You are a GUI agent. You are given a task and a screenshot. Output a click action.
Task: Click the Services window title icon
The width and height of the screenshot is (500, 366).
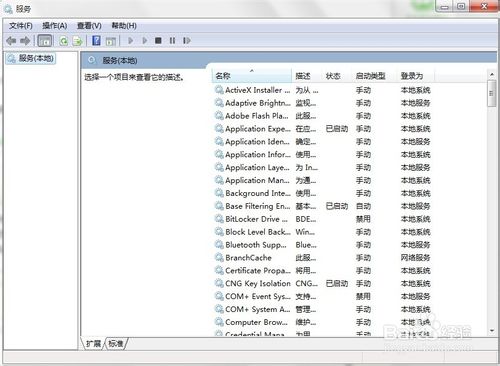click(8, 9)
